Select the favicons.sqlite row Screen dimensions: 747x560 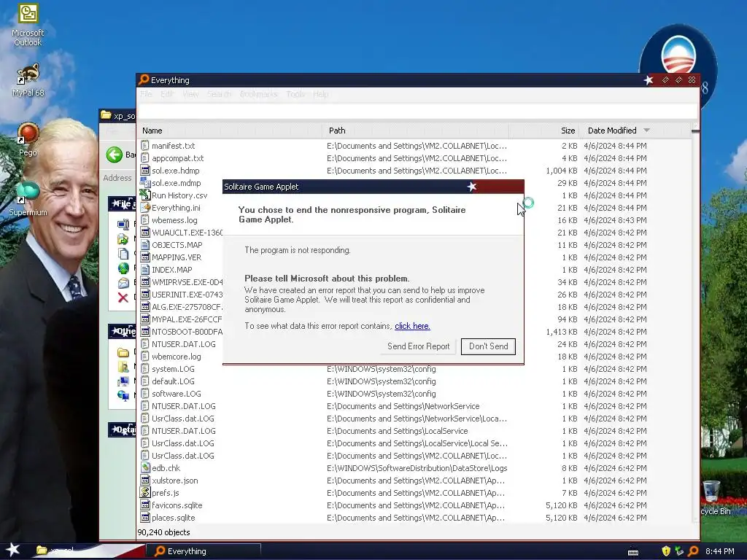(414, 505)
